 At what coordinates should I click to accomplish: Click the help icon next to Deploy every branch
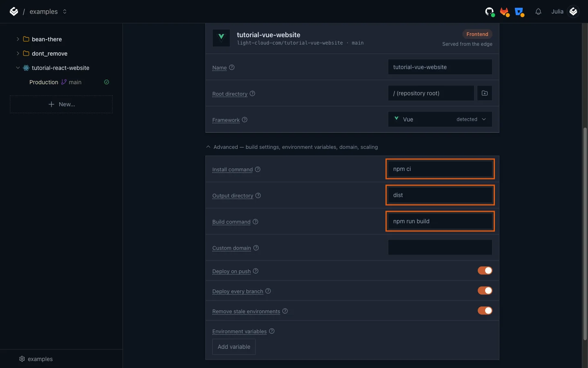click(268, 291)
